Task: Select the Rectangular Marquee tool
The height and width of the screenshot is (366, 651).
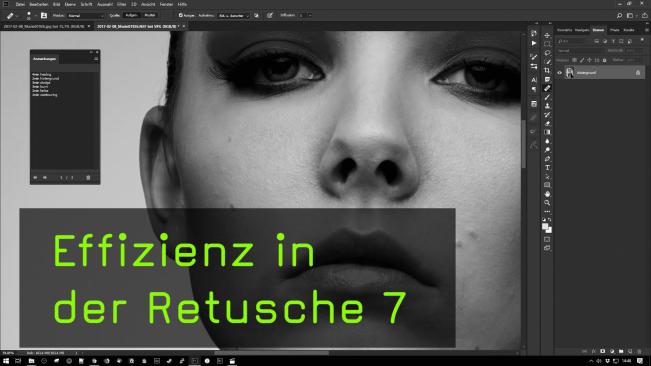Action: coord(547,44)
